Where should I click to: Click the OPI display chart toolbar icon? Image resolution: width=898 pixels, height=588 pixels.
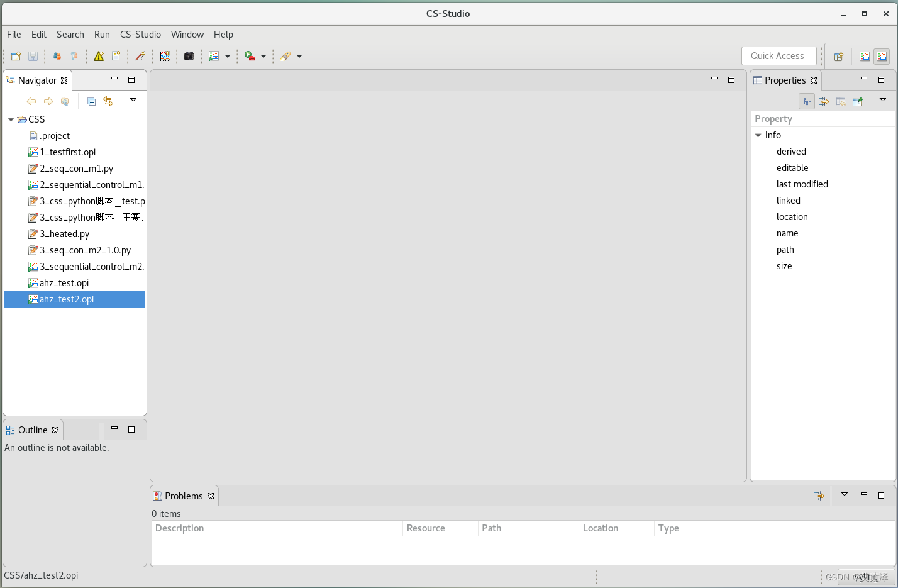(214, 56)
